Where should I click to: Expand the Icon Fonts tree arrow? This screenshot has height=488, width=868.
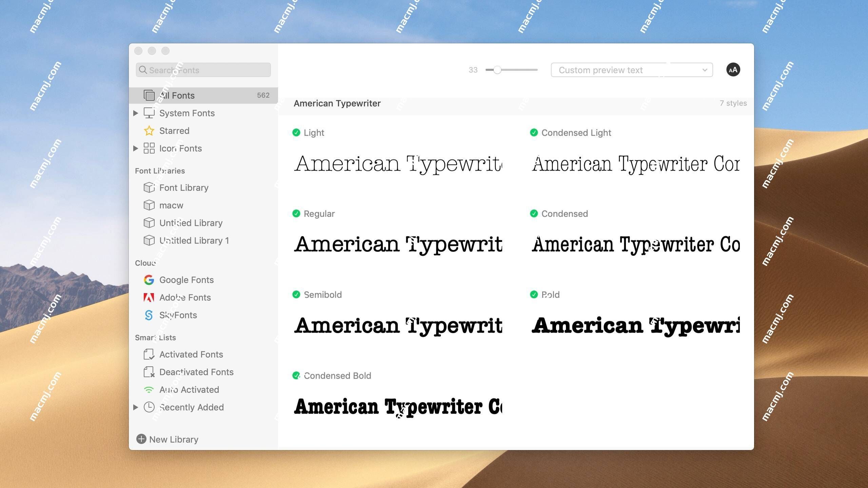tap(136, 148)
